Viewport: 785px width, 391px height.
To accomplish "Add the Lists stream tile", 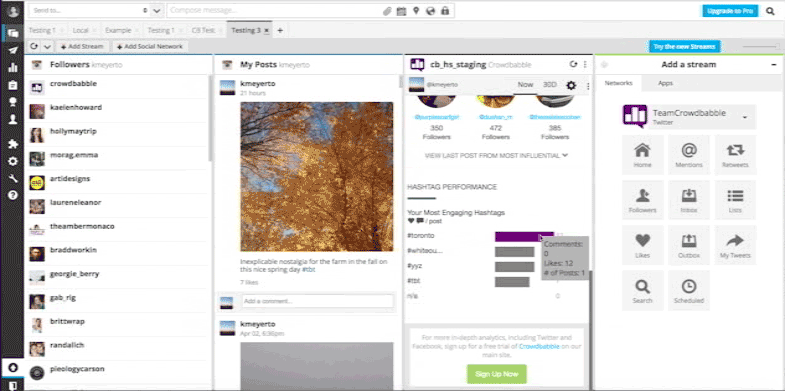I will click(735, 200).
